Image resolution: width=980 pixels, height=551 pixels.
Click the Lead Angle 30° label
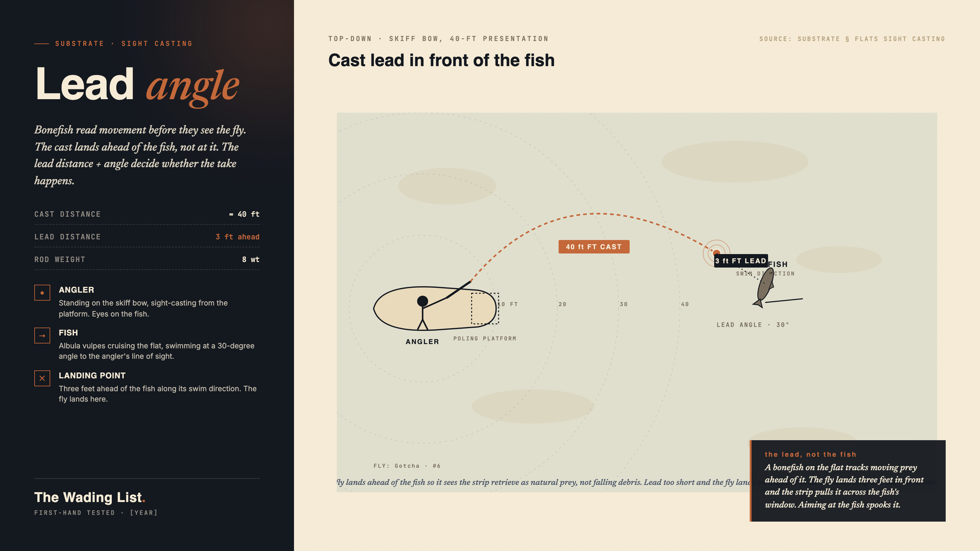753,325
